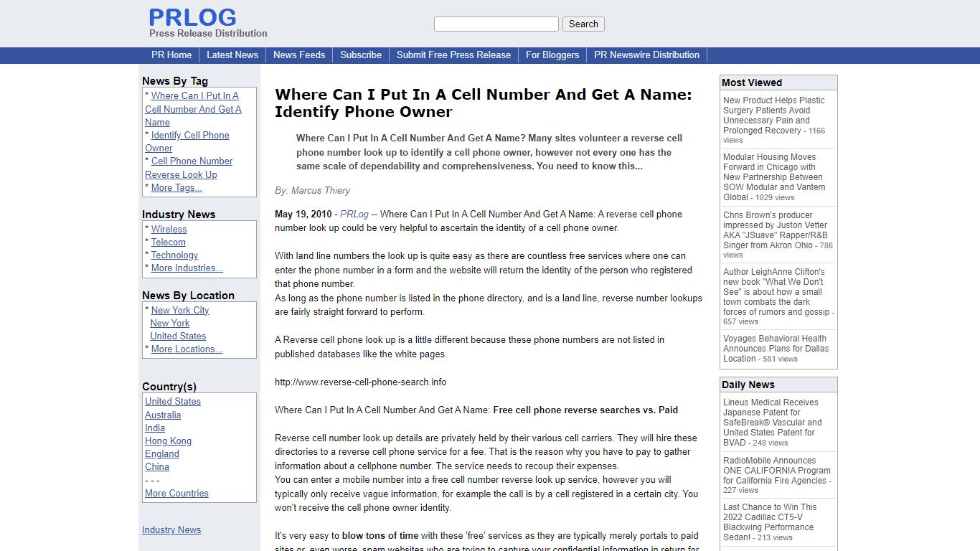The image size is (980, 551).
Task: Open Modular Housing Moves Forward story
Action: [774, 177]
